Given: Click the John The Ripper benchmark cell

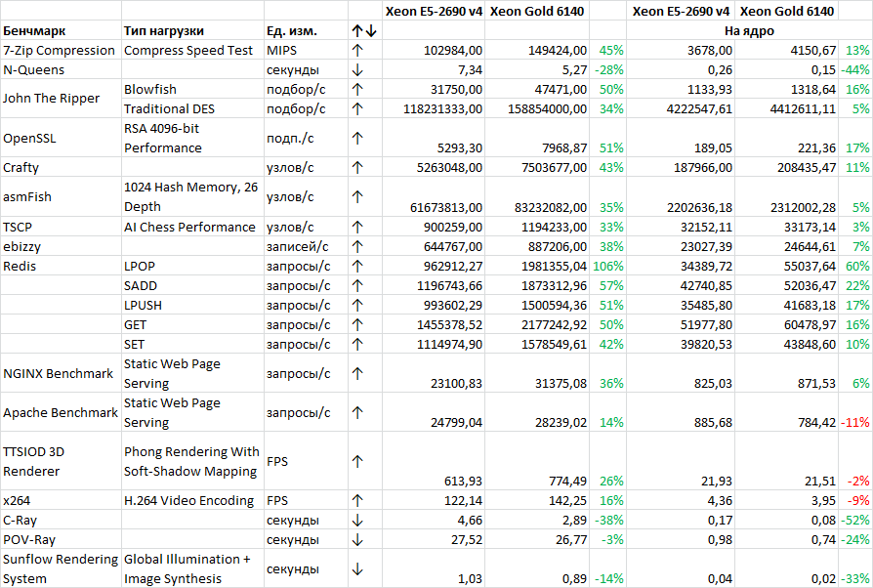Looking at the screenshot, I should pos(61,99).
